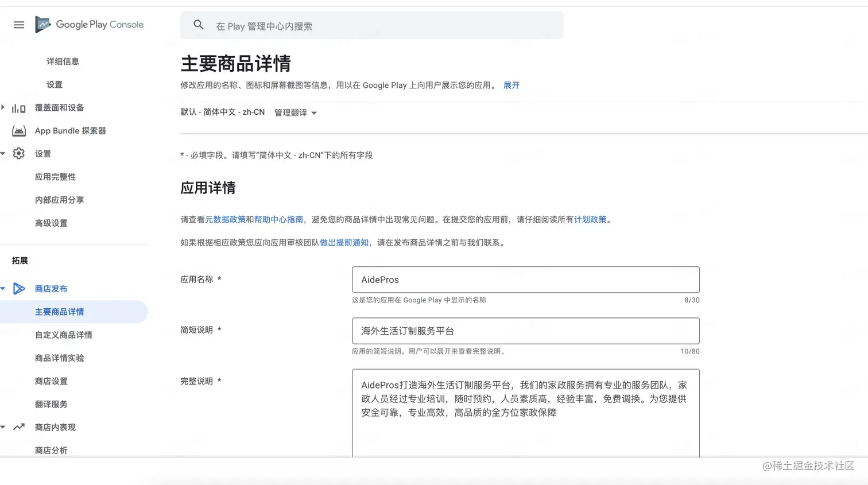Expand the 覆盖面和设备 section arrow
The image size is (868, 485).
pyautogui.click(x=3, y=107)
